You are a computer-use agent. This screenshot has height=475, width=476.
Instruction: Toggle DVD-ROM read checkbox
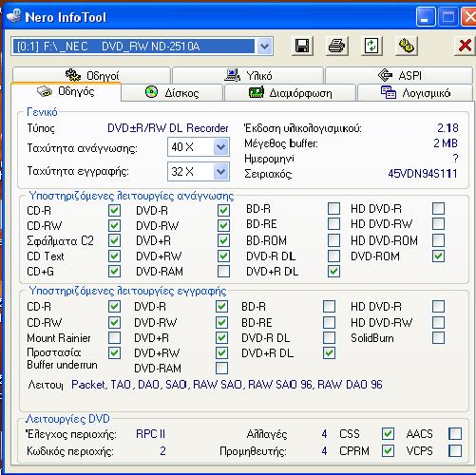[x=438, y=256]
